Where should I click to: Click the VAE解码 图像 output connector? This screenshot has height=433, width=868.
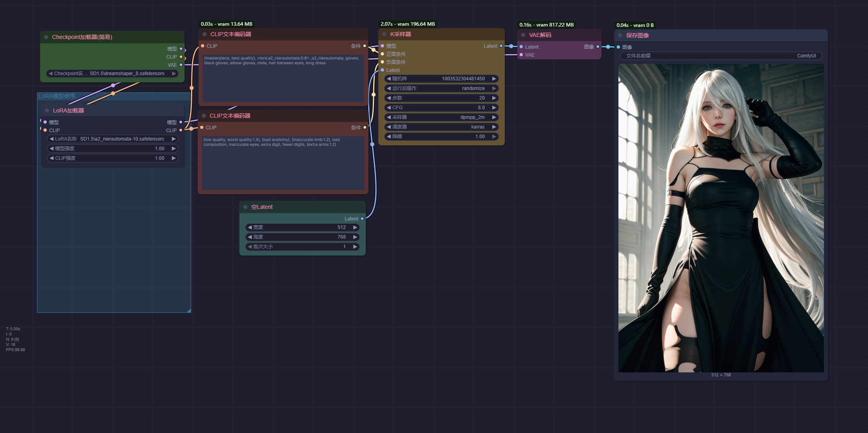[x=598, y=47]
